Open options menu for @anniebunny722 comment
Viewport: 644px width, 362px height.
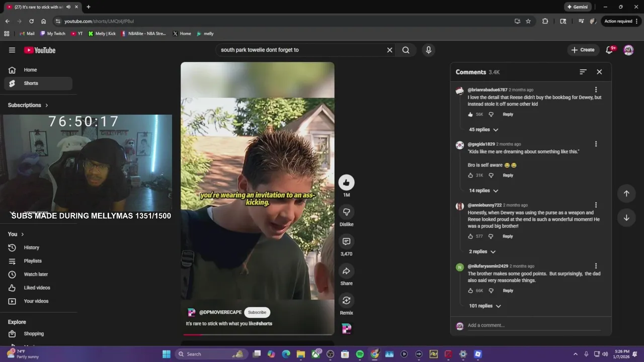[x=596, y=205]
